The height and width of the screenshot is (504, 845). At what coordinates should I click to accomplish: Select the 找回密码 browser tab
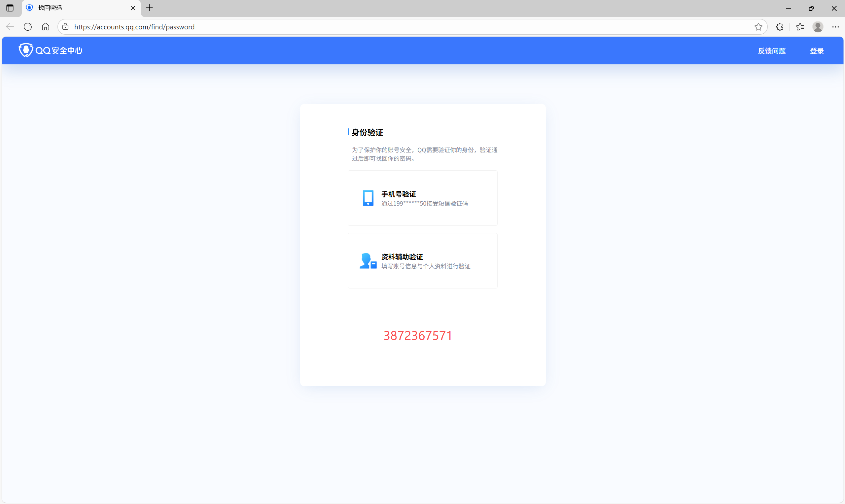(x=78, y=8)
